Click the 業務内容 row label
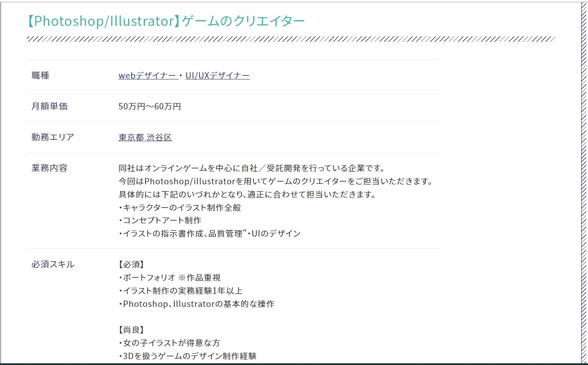The height and width of the screenshot is (365, 588). point(49,168)
